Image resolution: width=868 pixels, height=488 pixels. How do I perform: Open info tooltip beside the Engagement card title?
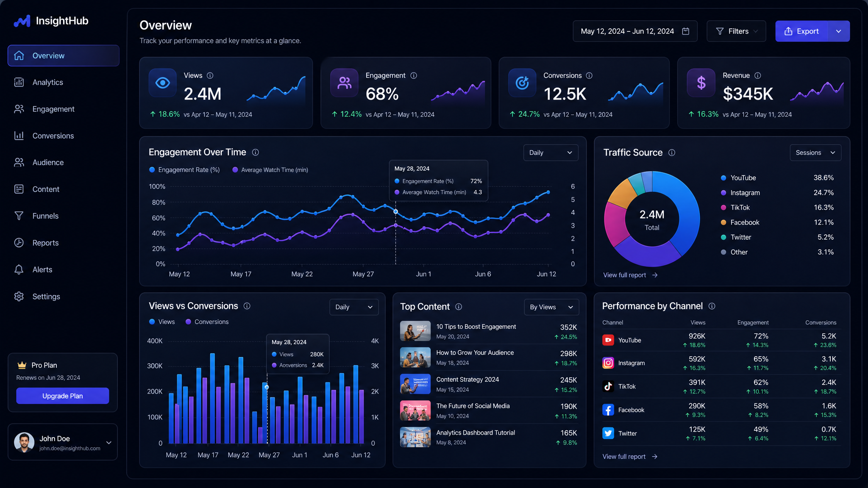[x=414, y=75]
